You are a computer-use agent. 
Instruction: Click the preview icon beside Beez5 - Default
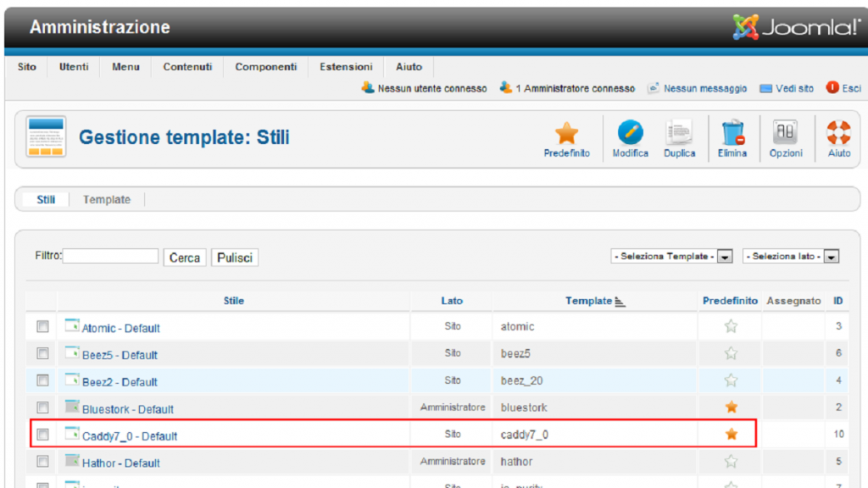coord(72,352)
